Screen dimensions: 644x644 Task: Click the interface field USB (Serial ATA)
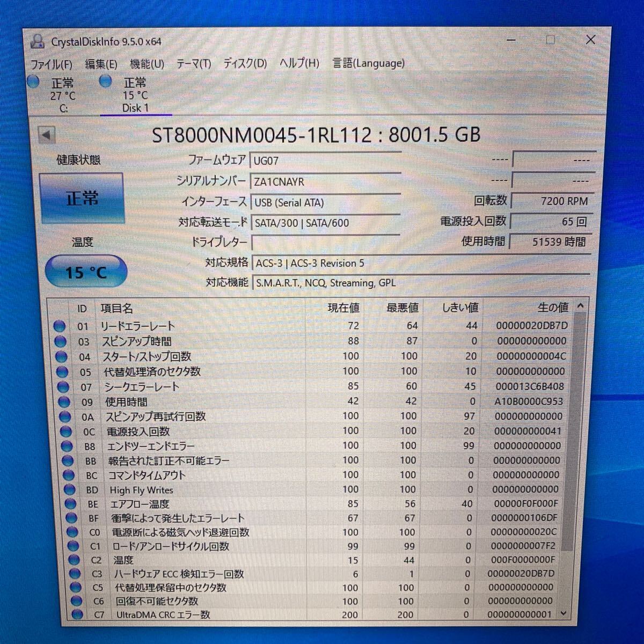[x=325, y=202]
